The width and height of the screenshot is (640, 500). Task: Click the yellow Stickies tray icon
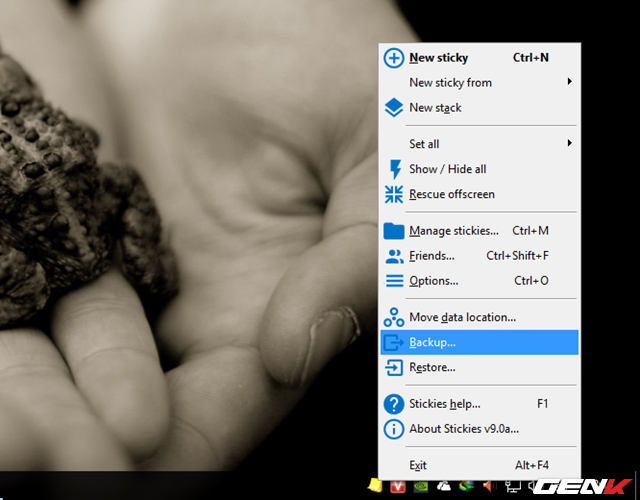375,486
